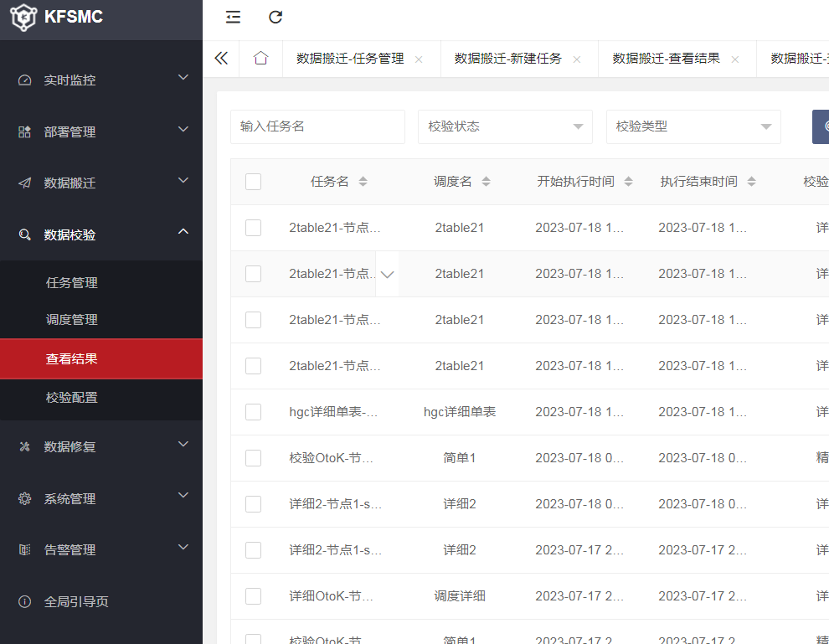829x644 pixels.
Task: Refresh the page with the reload icon
Action: 275,17
